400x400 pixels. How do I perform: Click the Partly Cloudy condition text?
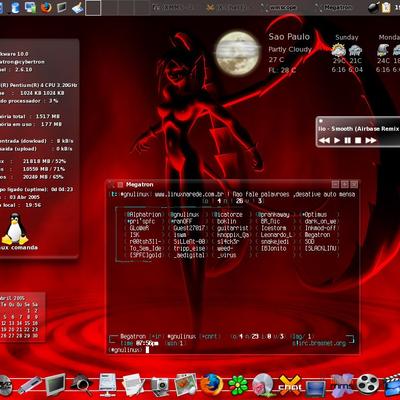pyautogui.click(x=290, y=49)
